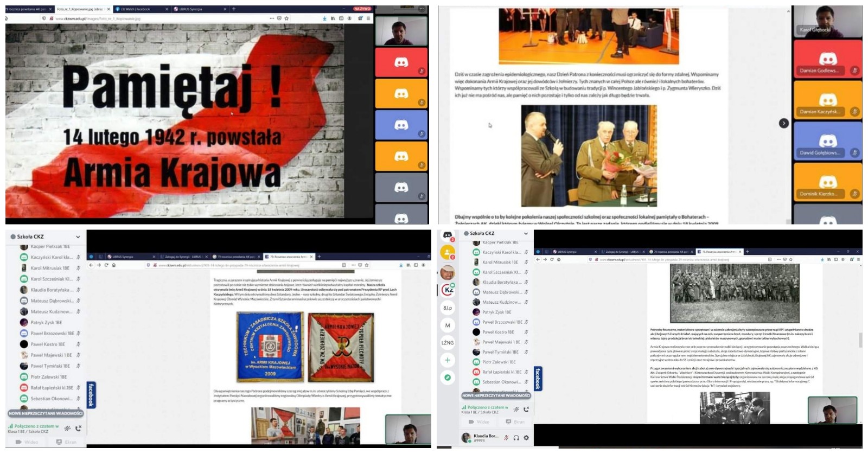Go back in the browser showing school banners
The width and height of the screenshot is (868, 454).
[x=91, y=265]
